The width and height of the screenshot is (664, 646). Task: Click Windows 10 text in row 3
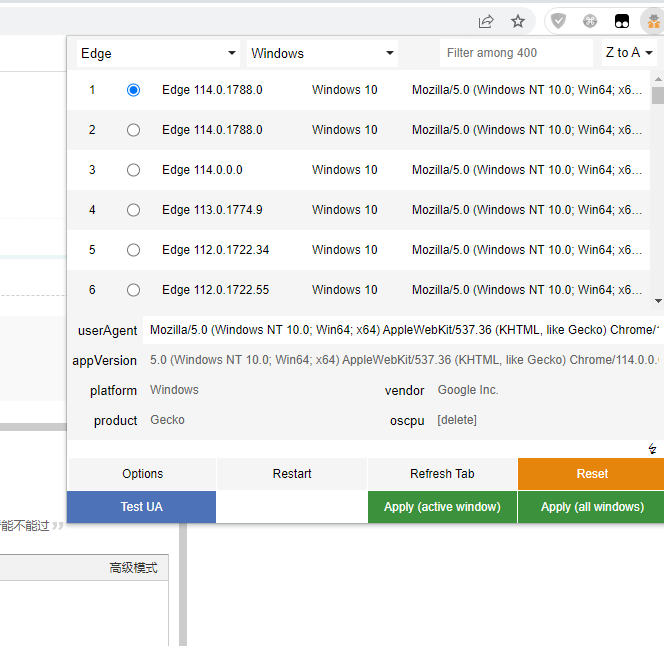[344, 170]
